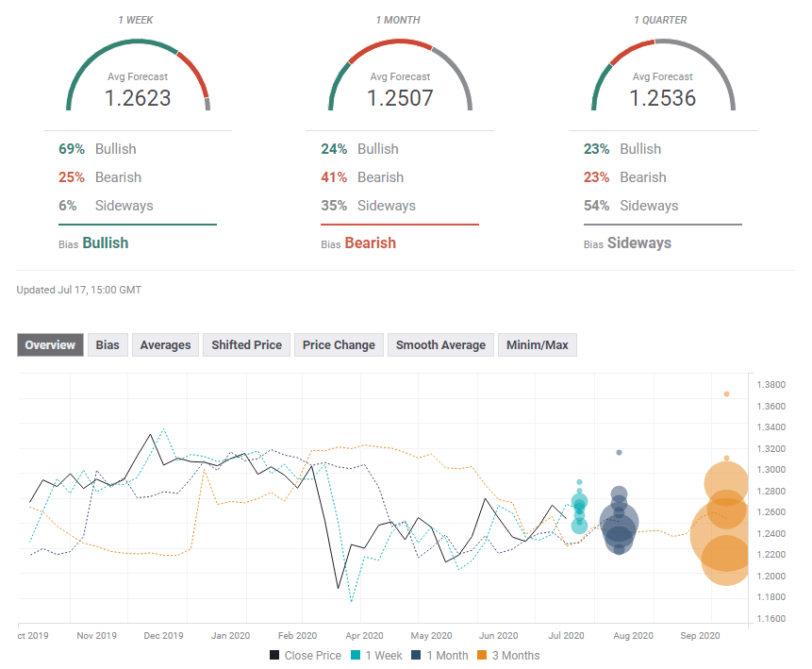Open the Averages tab
Viewport: 812px width, 669px height.
(x=165, y=345)
